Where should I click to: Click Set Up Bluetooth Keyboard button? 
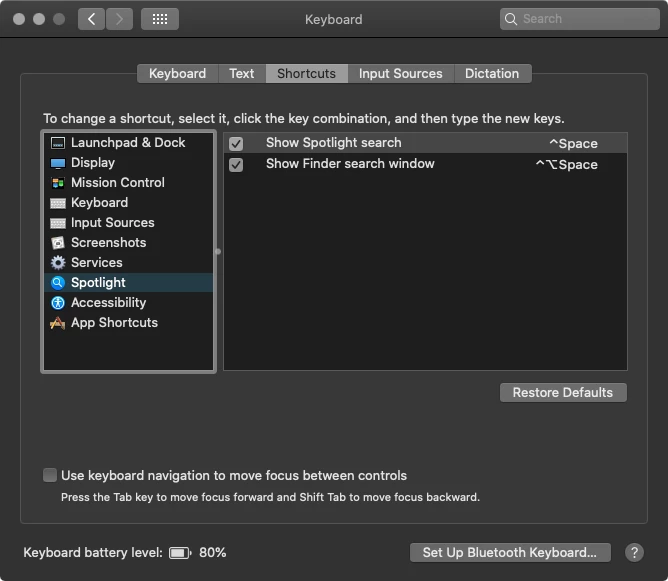tap(510, 552)
